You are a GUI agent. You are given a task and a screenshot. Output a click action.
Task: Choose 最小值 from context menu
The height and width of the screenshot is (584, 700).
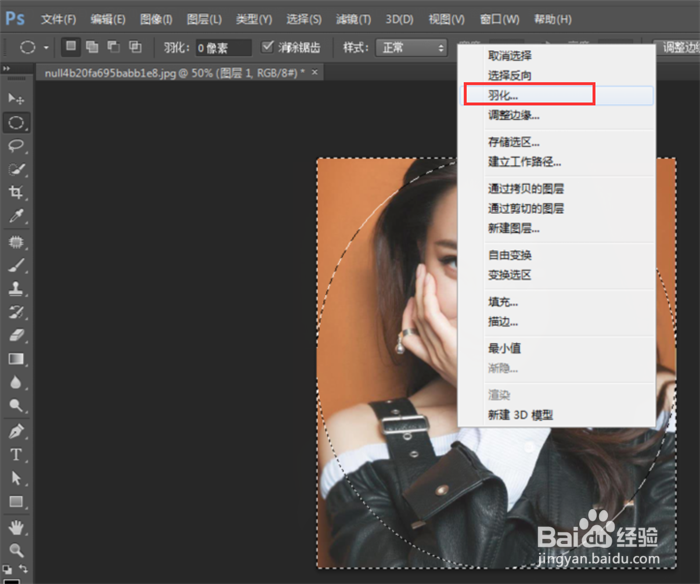pos(557,348)
